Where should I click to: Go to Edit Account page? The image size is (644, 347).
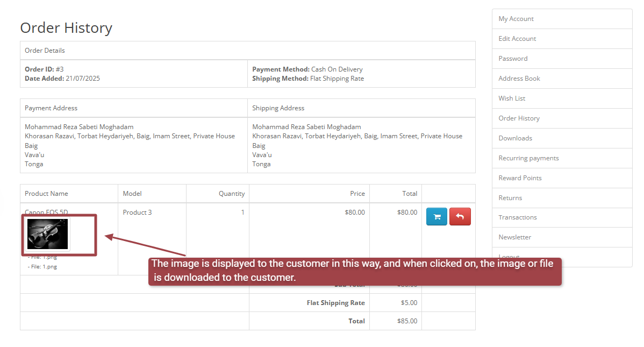click(x=517, y=39)
